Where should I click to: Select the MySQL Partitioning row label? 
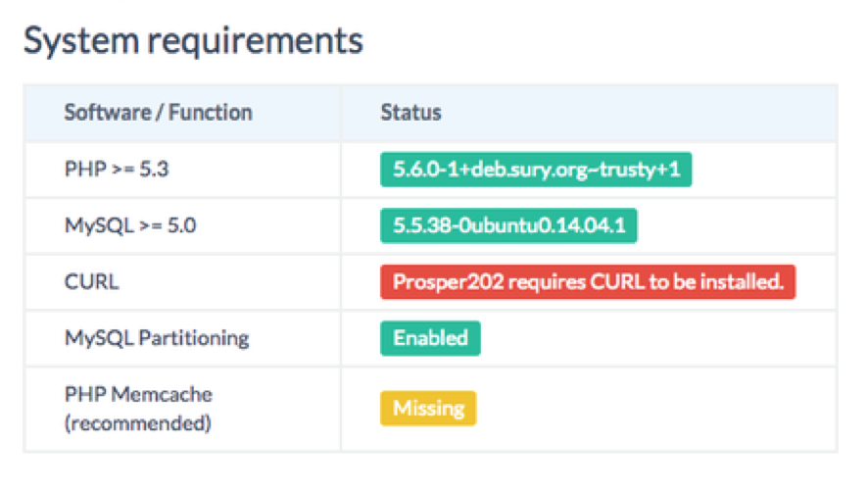point(157,338)
